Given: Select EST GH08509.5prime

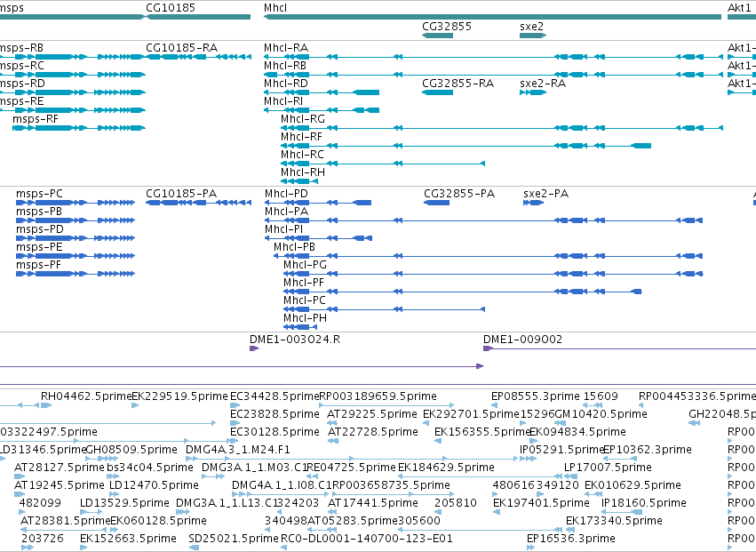Looking at the screenshot, I should 131,450.
